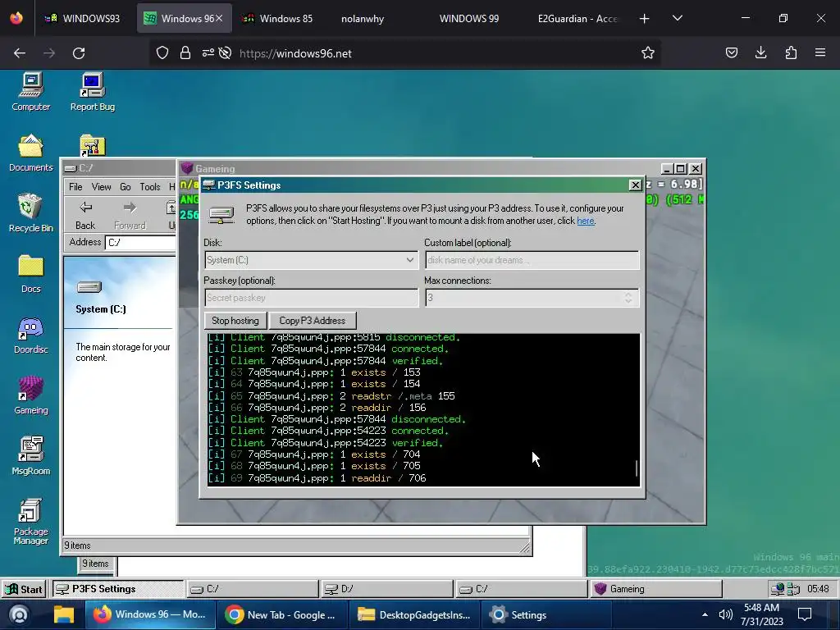List all browser tabs with chevron

click(x=677, y=19)
